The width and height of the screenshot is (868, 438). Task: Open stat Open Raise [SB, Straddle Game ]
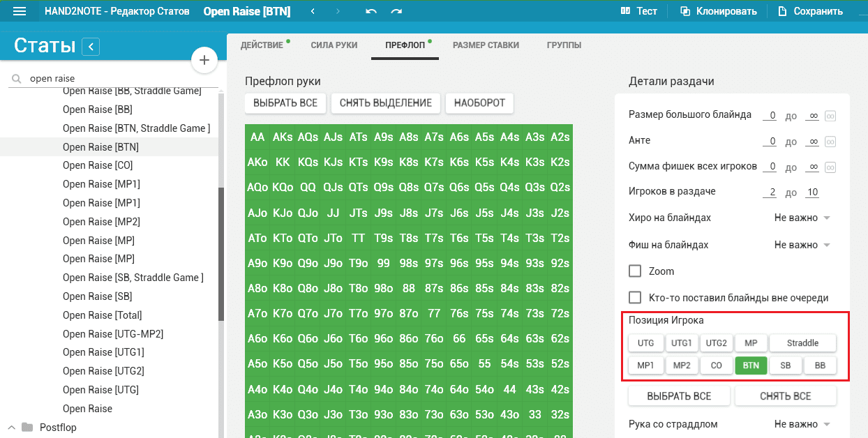pos(133,278)
